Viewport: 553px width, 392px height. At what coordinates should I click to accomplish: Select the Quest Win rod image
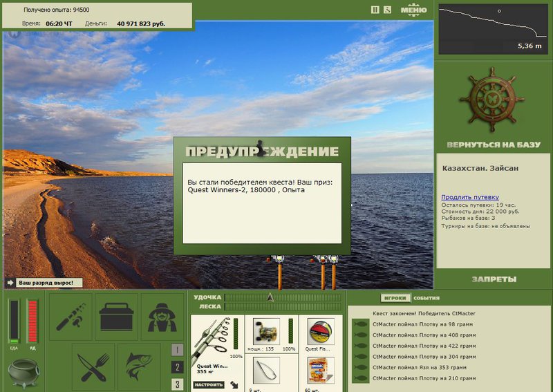pyautogui.click(x=211, y=340)
